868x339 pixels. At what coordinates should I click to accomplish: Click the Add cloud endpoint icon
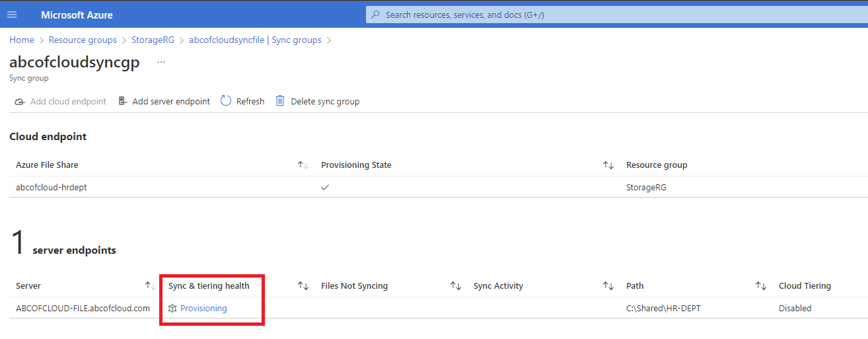pos(20,102)
